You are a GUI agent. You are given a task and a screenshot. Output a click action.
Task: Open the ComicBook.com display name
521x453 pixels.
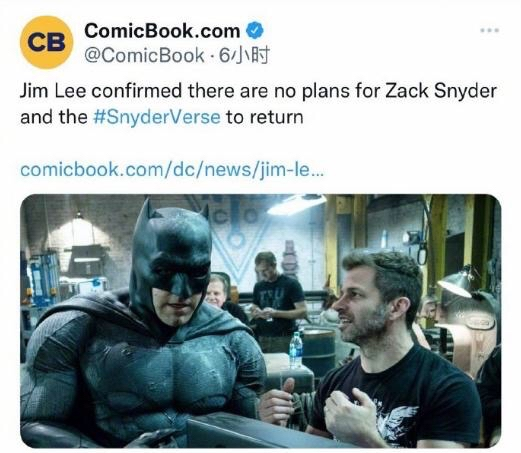(x=162, y=31)
